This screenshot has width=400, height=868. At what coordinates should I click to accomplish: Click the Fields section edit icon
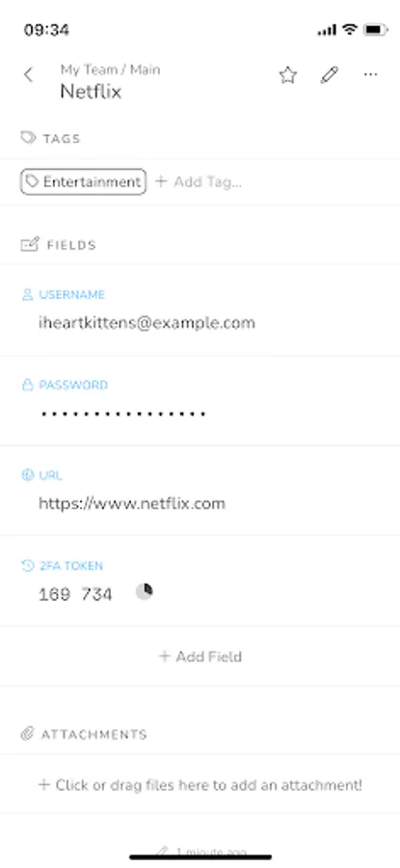pyautogui.click(x=30, y=244)
